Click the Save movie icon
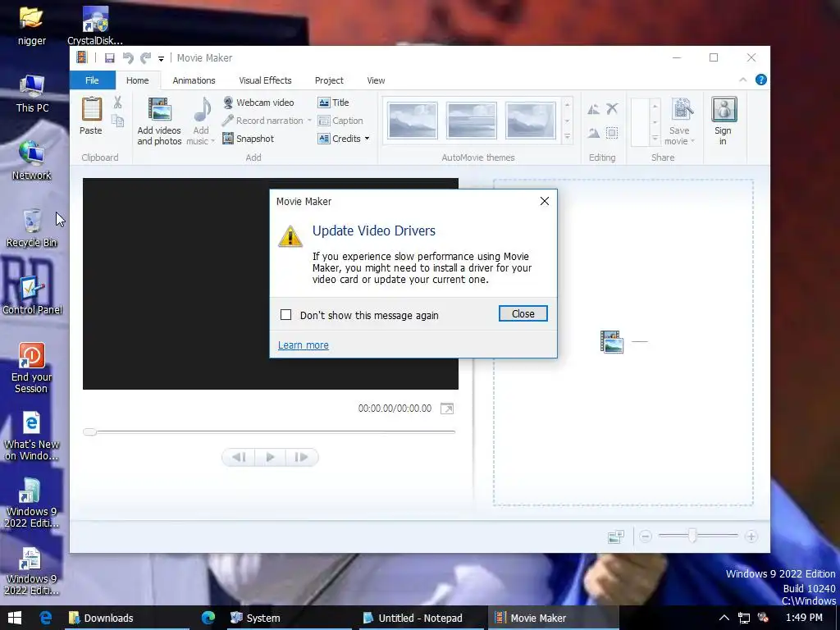This screenshot has height=630, width=840. coord(682,109)
